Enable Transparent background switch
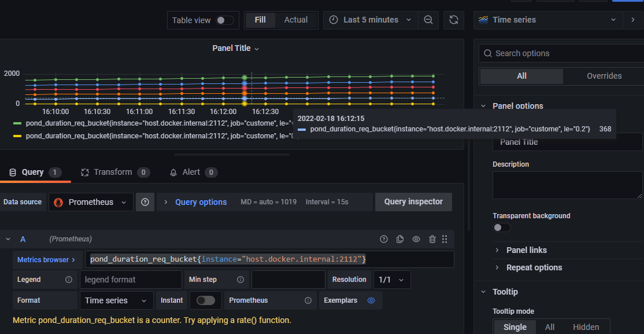This screenshot has height=334, width=644. (x=501, y=227)
